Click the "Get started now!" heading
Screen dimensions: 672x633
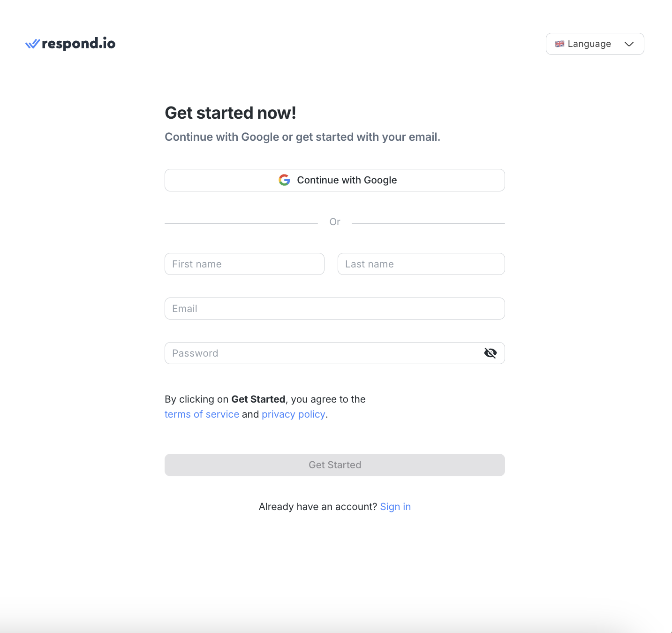[230, 113]
